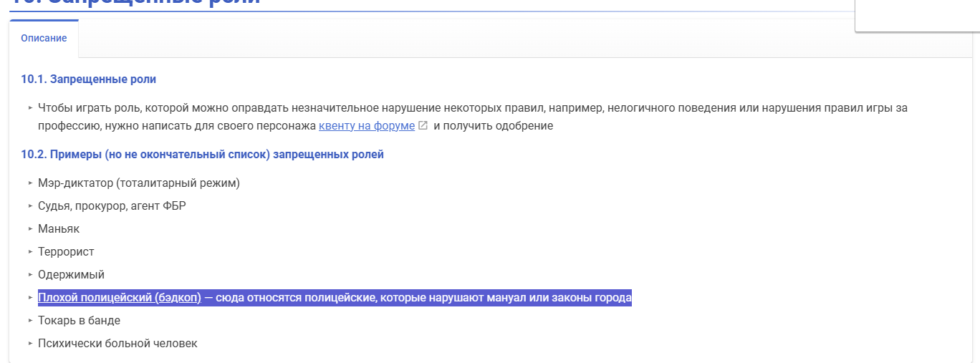Click the words "и получить одобрение"
The height and width of the screenshot is (363, 980).
pyautogui.click(x=493, y=126)
